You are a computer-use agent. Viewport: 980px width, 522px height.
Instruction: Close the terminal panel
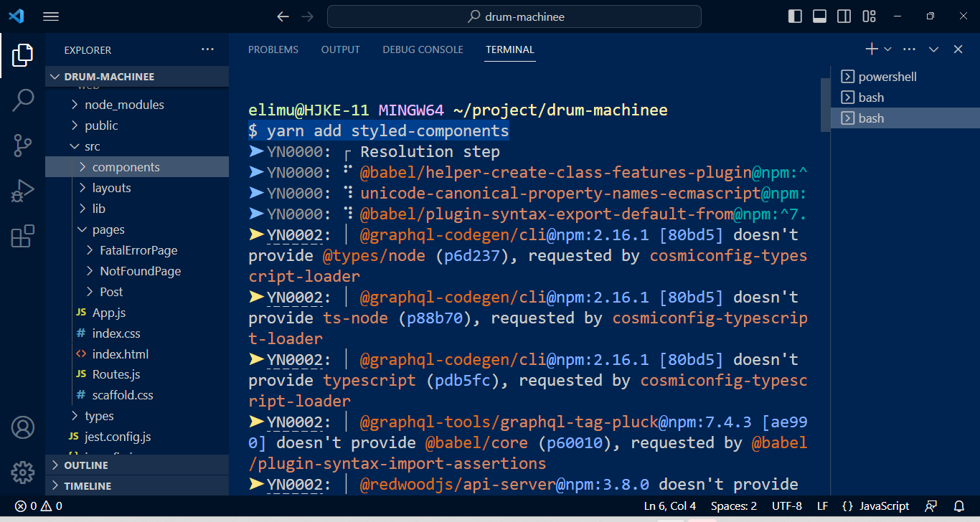[x=958, y=49]
